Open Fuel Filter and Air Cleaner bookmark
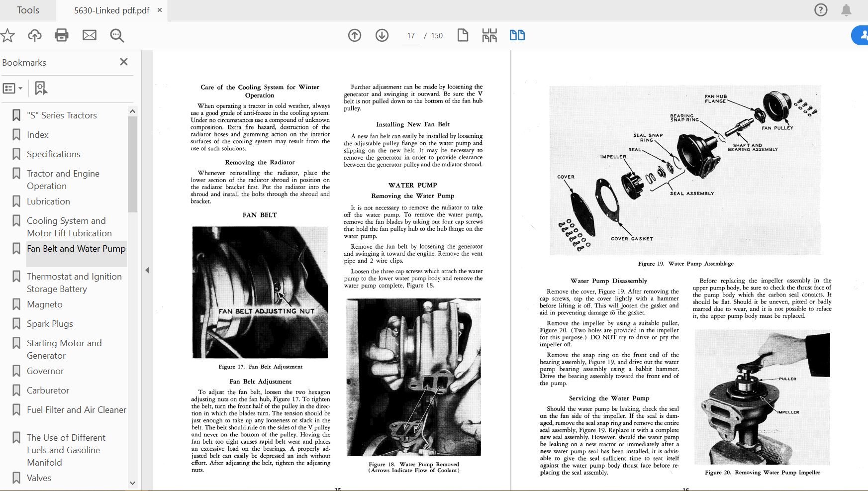 (77, 410)
